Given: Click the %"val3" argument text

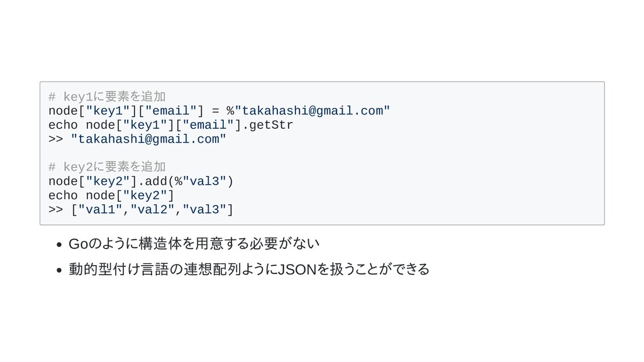Looking at the screenshot, I should [x=200, y=182].
